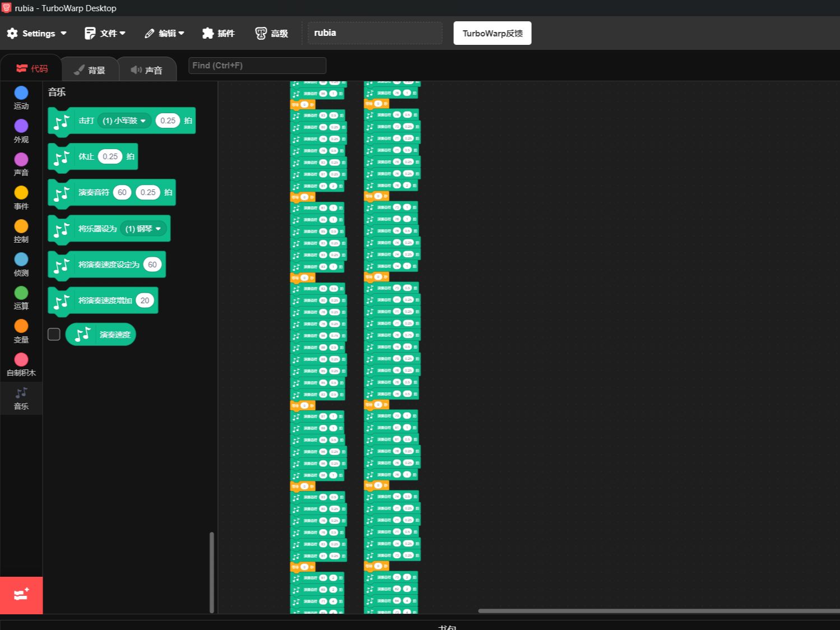Open the (1) 小军鼓 drum dropdown
Screen dimensions: 840x630
(124, 121)
